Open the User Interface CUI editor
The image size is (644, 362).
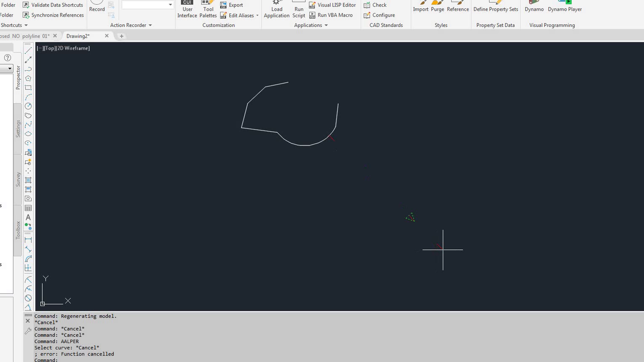pos(188,9)
